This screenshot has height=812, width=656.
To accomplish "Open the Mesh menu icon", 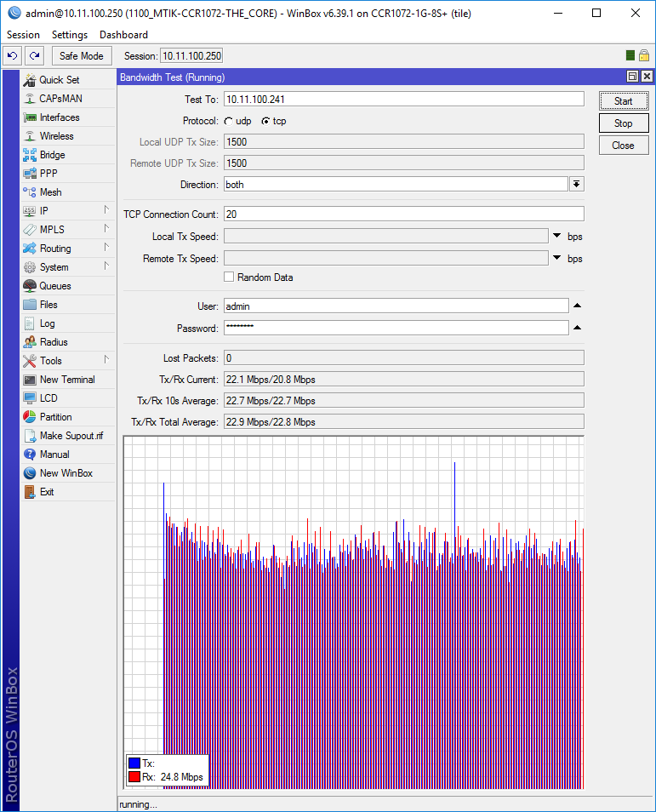I will pos(30,192).
